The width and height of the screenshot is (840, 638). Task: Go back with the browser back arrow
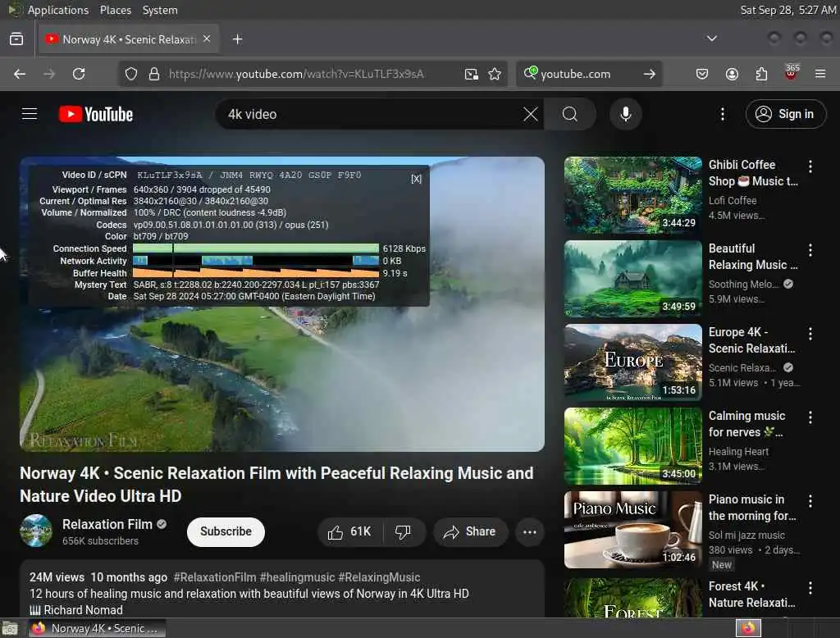point(20,74)
